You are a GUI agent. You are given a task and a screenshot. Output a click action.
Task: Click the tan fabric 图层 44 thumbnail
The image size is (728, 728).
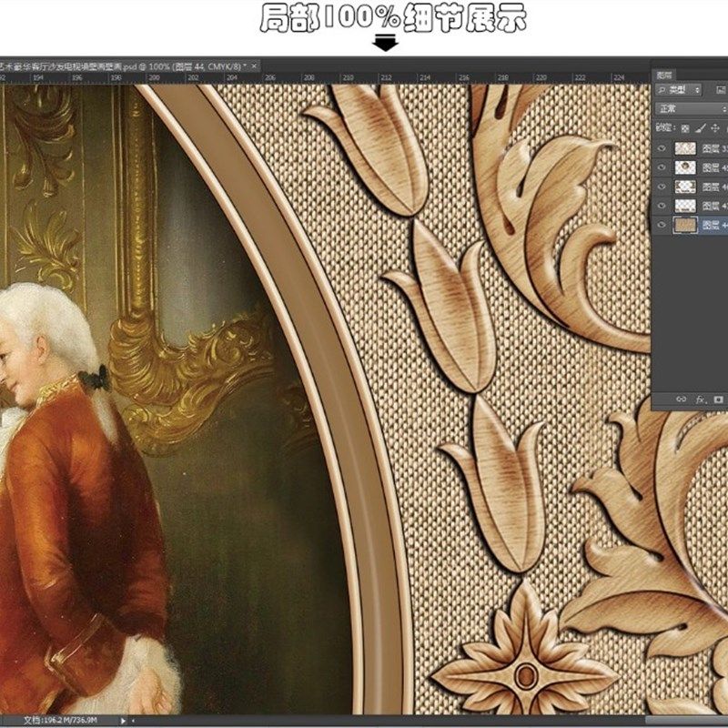pos(685,225)
